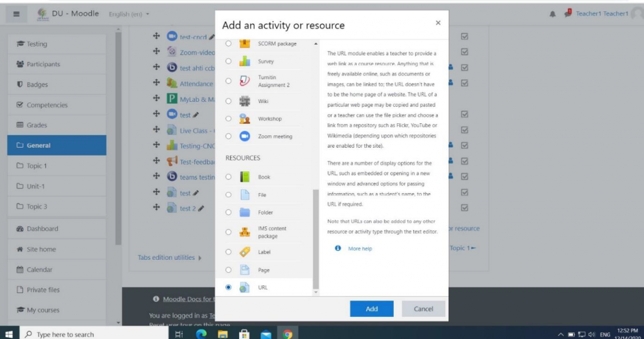Click the Zoom meeting activity icon
Viewport: 644px width, 339px height.
245,136
